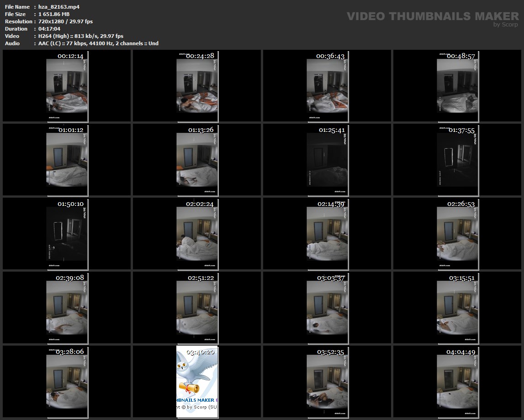The width and height of the screenshot is (524, 420).
Task: Pick the frame stamped 03:15:51
Action: (457, 308)
